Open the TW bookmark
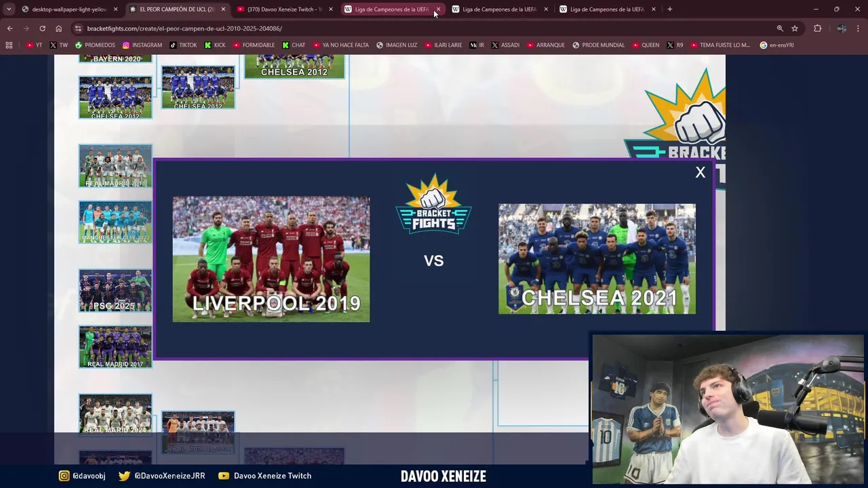 [x=59, y=45]
